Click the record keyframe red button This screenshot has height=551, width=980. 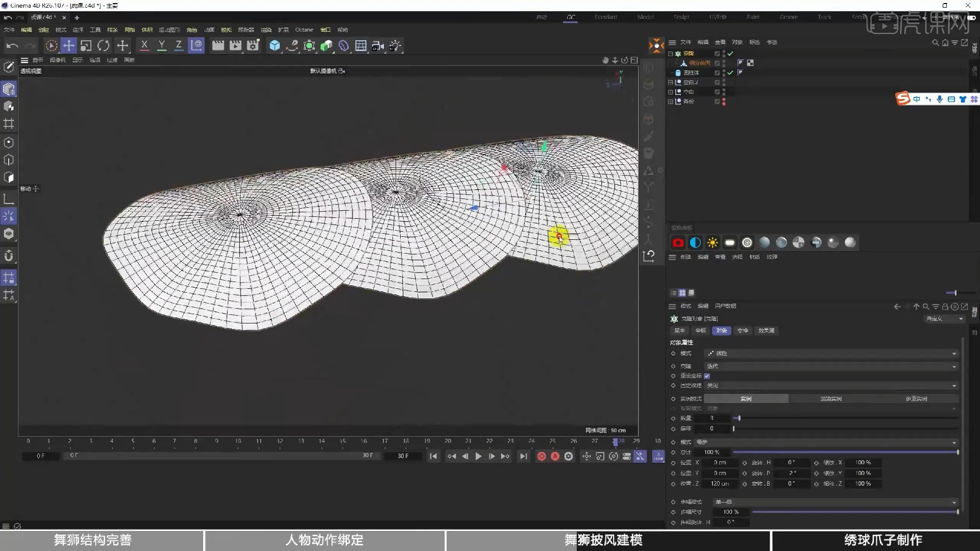[x=542, y=456]
